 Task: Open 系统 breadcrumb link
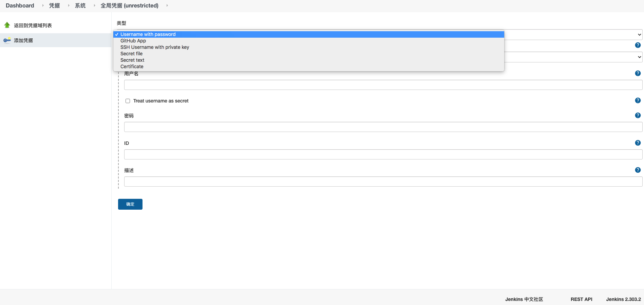click(80, 5)
